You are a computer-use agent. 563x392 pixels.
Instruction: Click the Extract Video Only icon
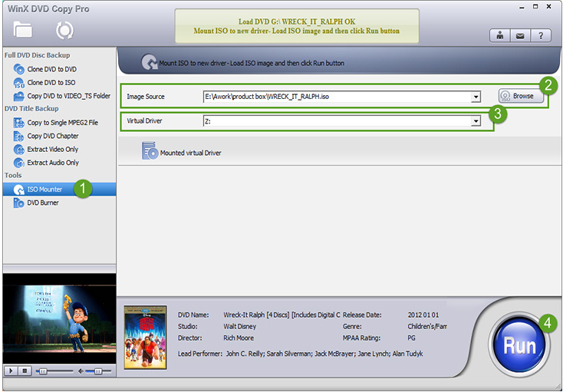coord(18,150)
